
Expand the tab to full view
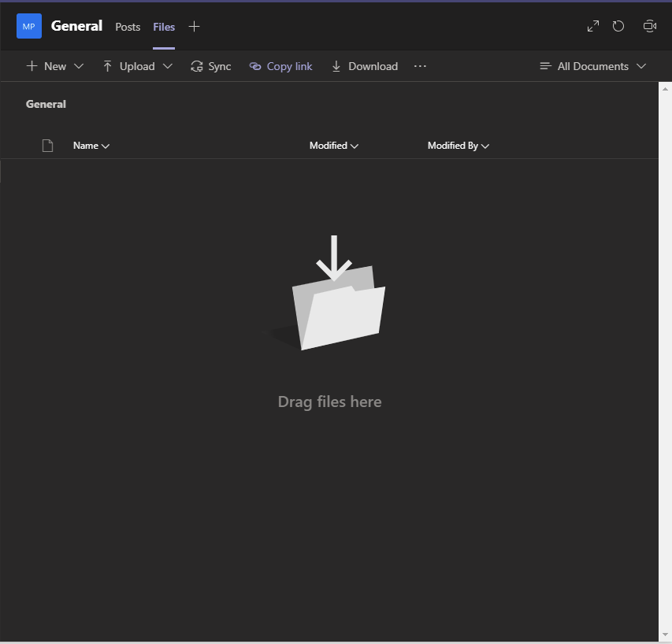(x=593, y=26)
